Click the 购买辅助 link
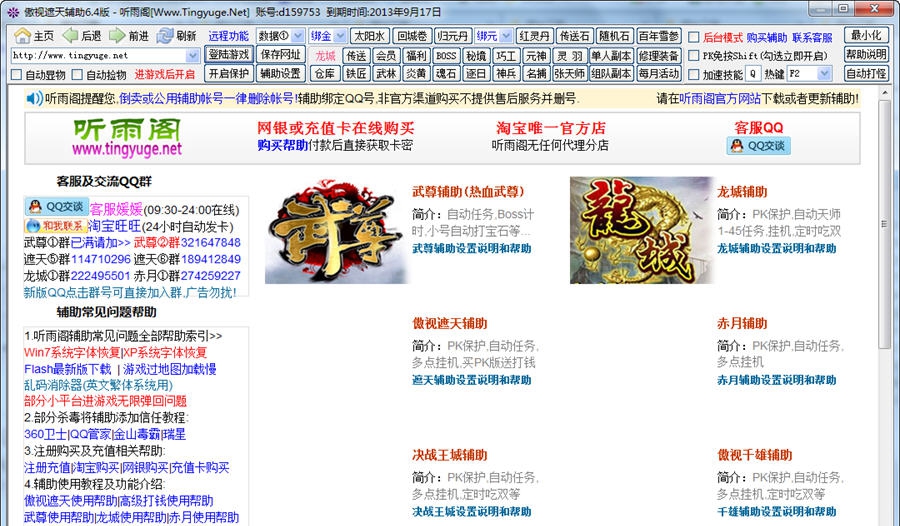 [767, 37]
